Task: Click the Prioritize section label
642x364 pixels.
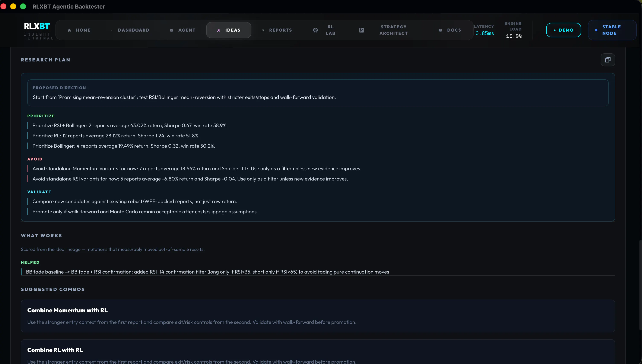Action: point(41,116)
